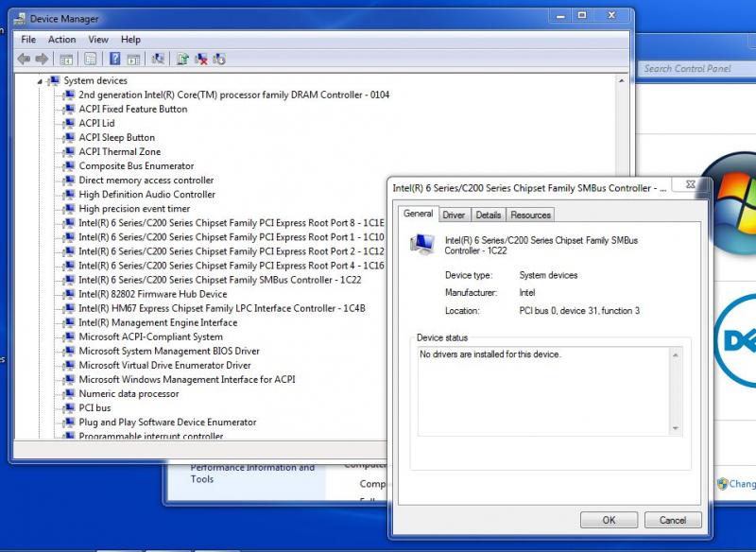The image size is (756, 552).
Task: Select ACPI Fixed Feature Button
Action: click(133, 109)
